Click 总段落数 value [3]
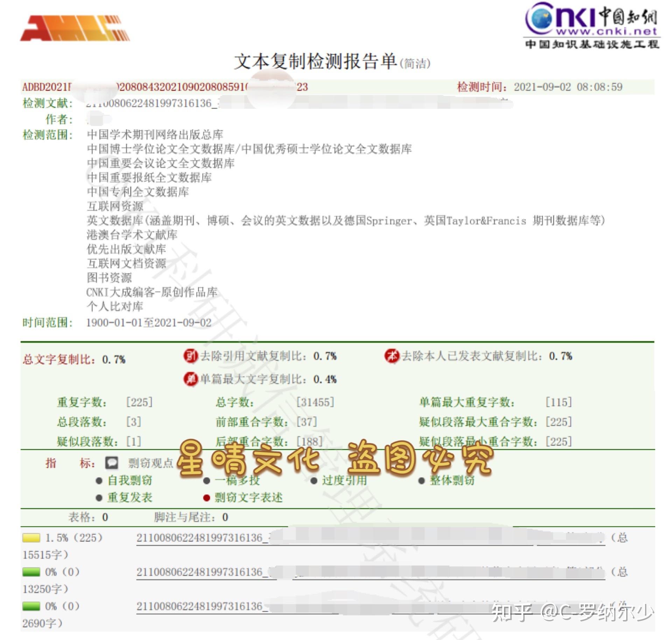 [134, 422]
